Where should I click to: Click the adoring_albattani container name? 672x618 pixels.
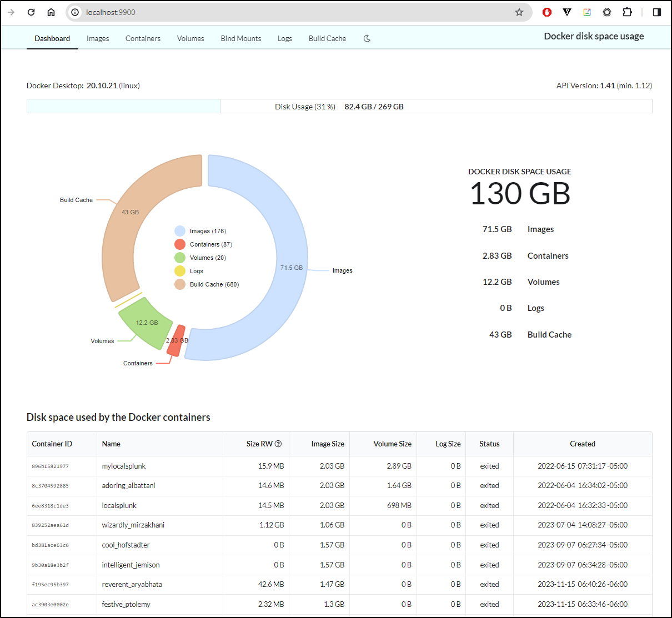(129, 485)
